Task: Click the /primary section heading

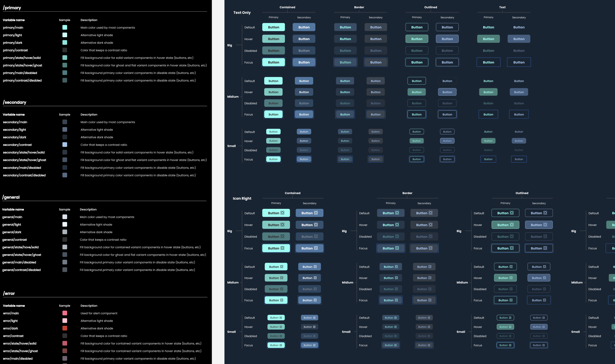Action: pos(12,8)
